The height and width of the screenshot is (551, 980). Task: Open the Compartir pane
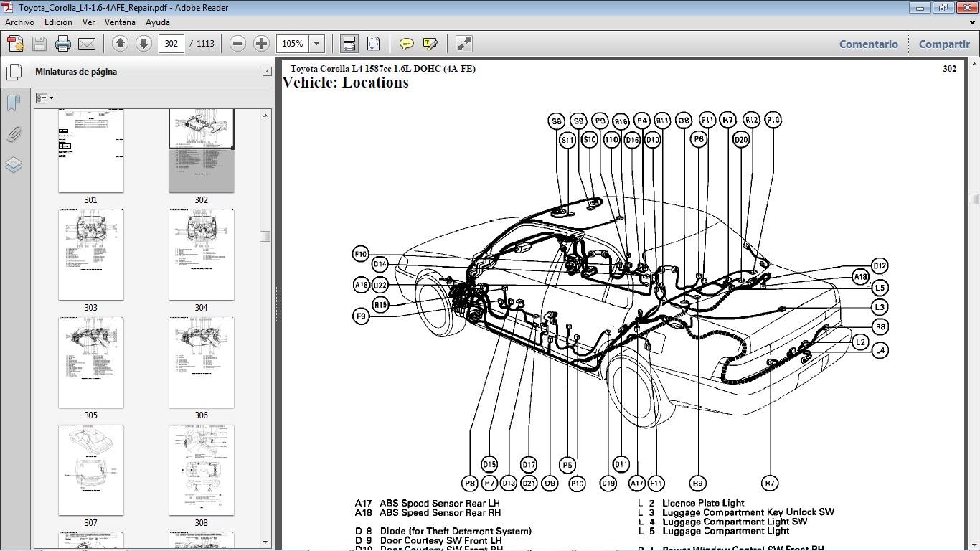[x=944, y=44]
